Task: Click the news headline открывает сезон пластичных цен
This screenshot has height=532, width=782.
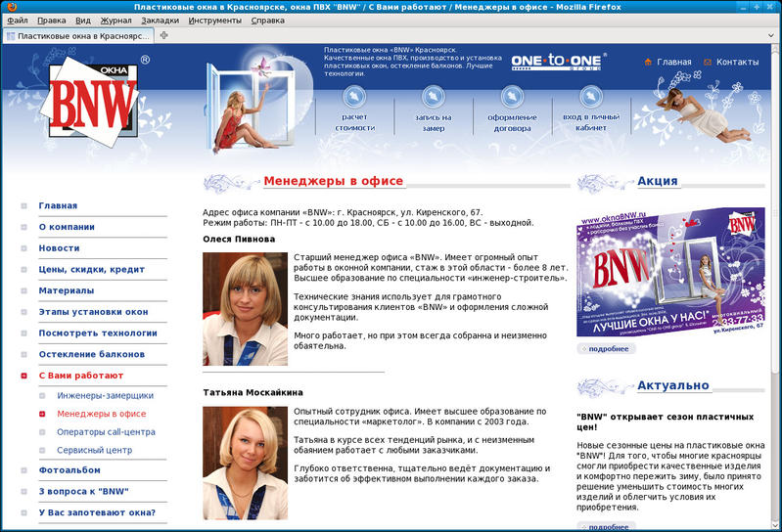Action: coord(665,421)
